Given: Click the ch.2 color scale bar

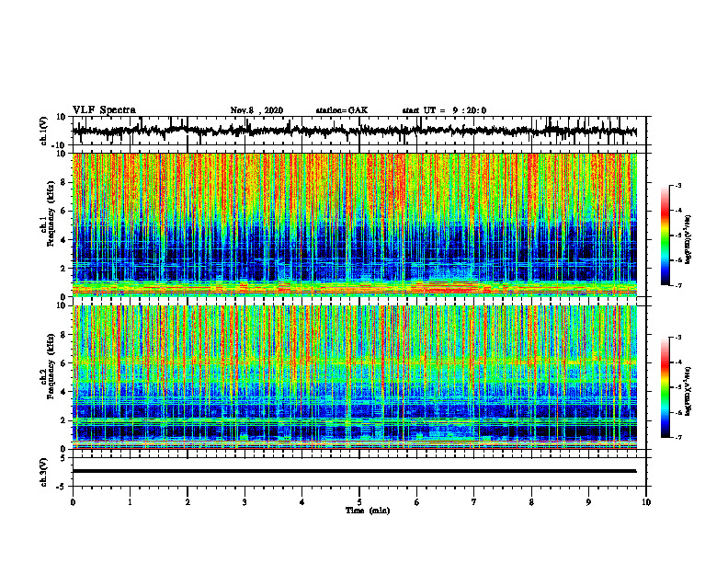Looking at the screenshot, I should [665, 387].
